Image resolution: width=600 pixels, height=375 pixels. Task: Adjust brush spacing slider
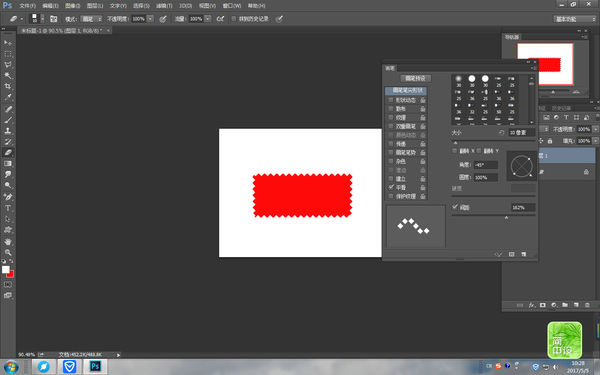click(x=506, y=218)
